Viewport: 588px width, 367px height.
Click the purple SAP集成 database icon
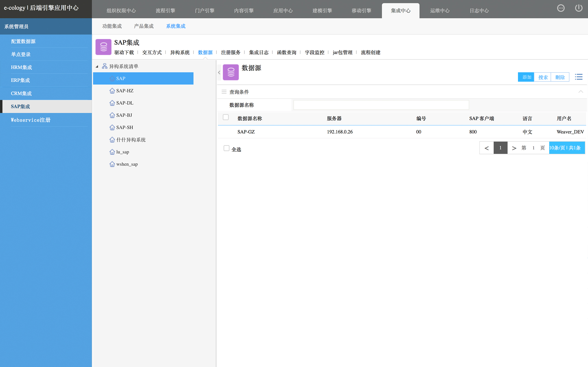(x=103, y=47)
